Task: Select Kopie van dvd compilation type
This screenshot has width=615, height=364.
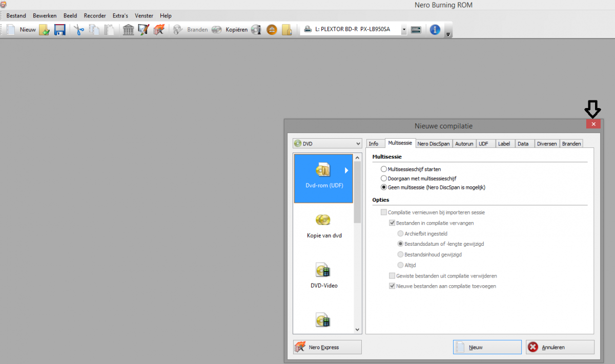Action: point(323,227)
